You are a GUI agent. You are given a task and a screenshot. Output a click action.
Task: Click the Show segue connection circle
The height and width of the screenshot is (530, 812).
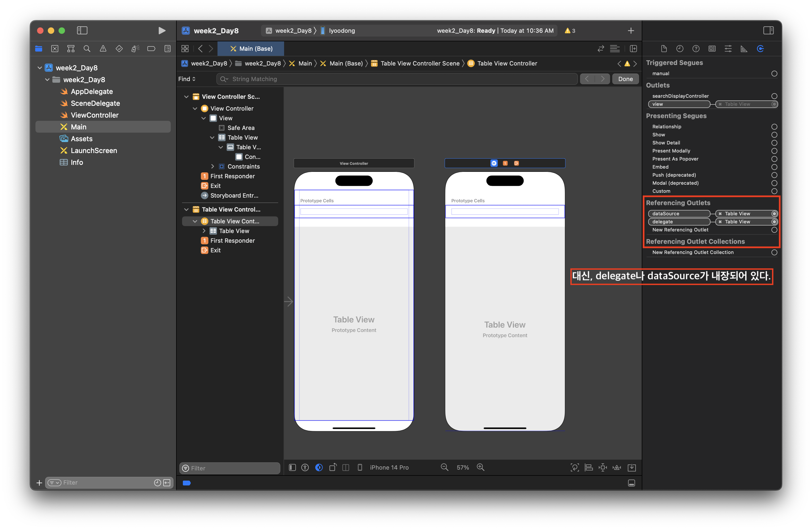(x=774, y=135)
